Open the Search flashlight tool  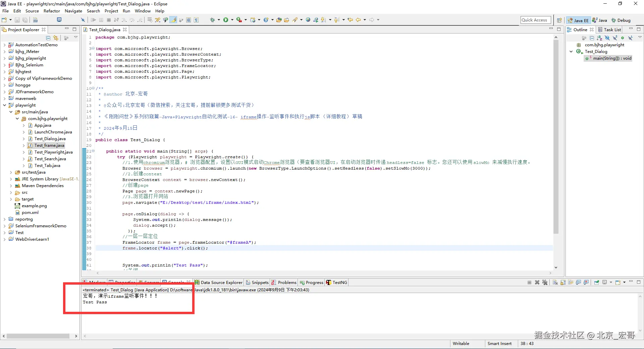295,20
